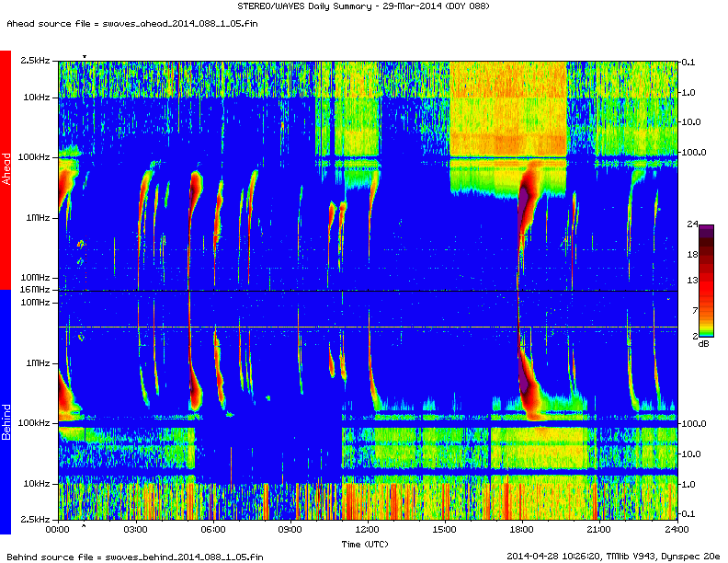This screenshot has height=563, width=728.
Task: Click the Ahead panel 2.5kHz axis label
Action: tap(35, 61)
